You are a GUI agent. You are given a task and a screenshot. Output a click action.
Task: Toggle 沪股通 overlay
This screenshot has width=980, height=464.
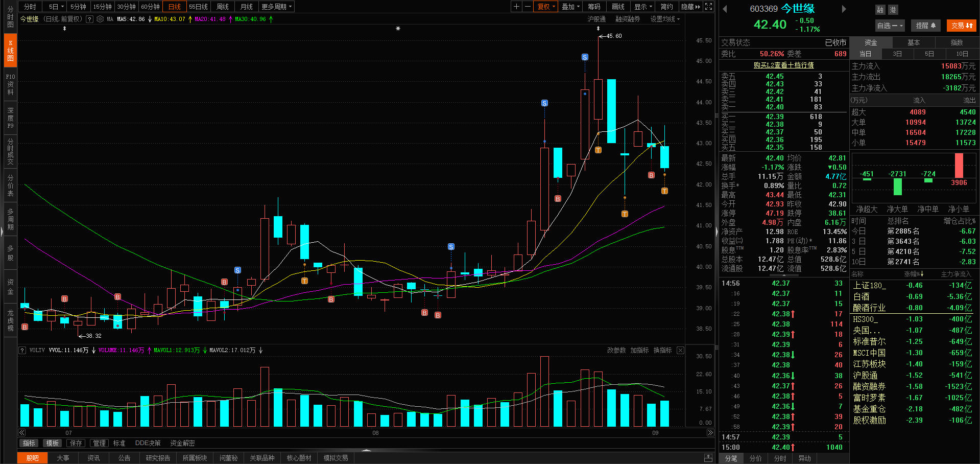coord(596,19)
